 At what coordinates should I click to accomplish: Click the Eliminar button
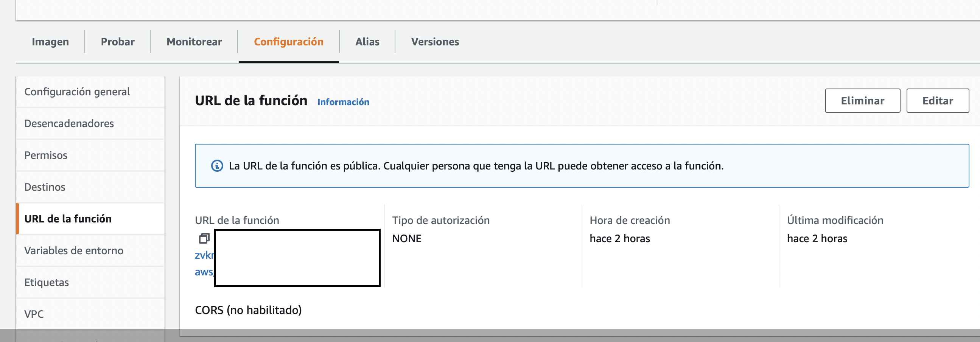coord(862,101)
